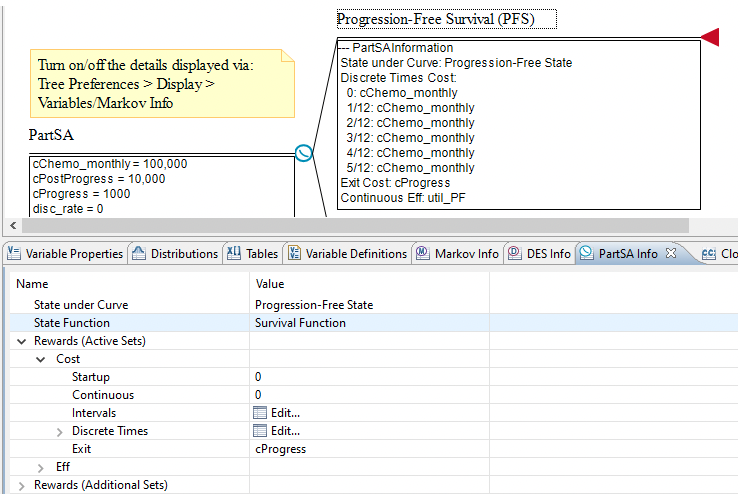Screen dimensions: 740x494
Task: Click the Discrete Times table edit icon
Action: pos(260,431)
